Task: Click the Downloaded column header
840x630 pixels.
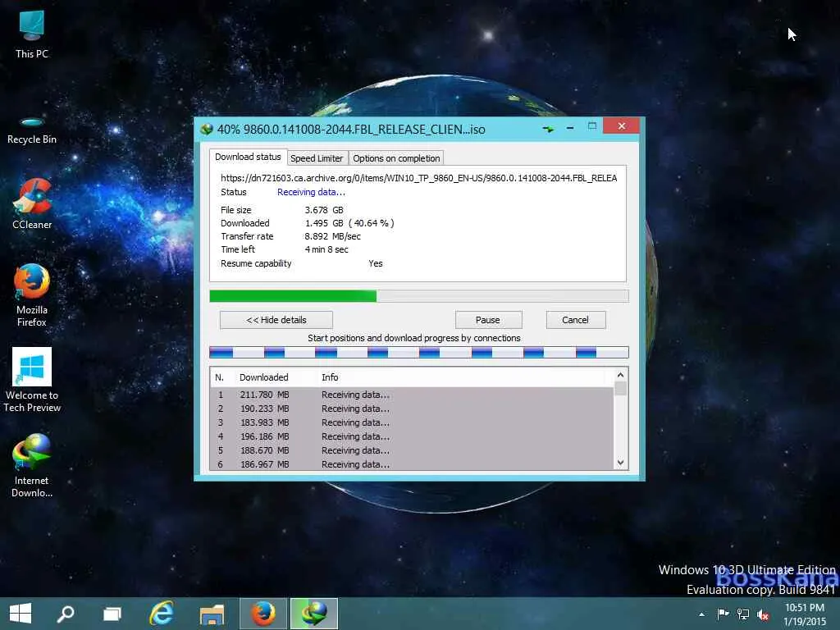Action: 263,377
